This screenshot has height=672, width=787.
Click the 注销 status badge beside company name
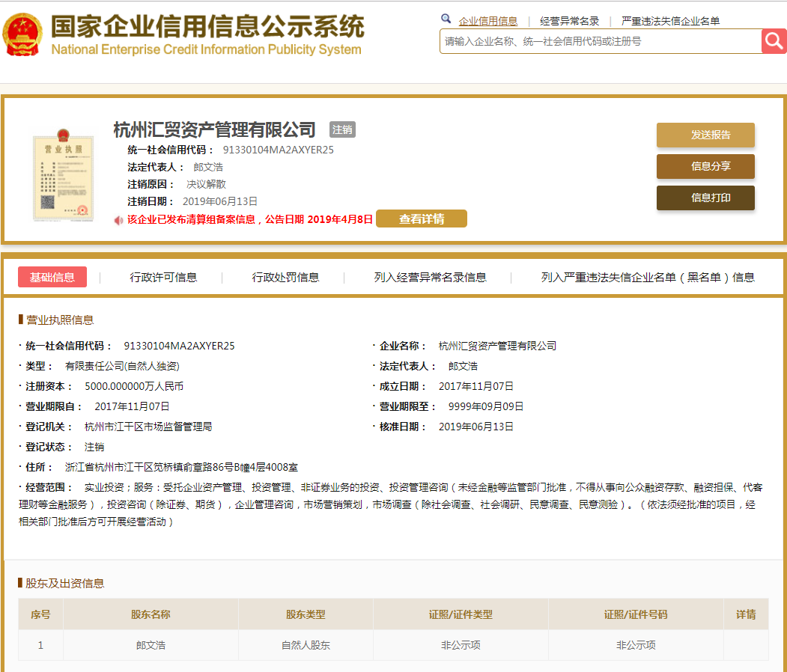click(342, 129)
